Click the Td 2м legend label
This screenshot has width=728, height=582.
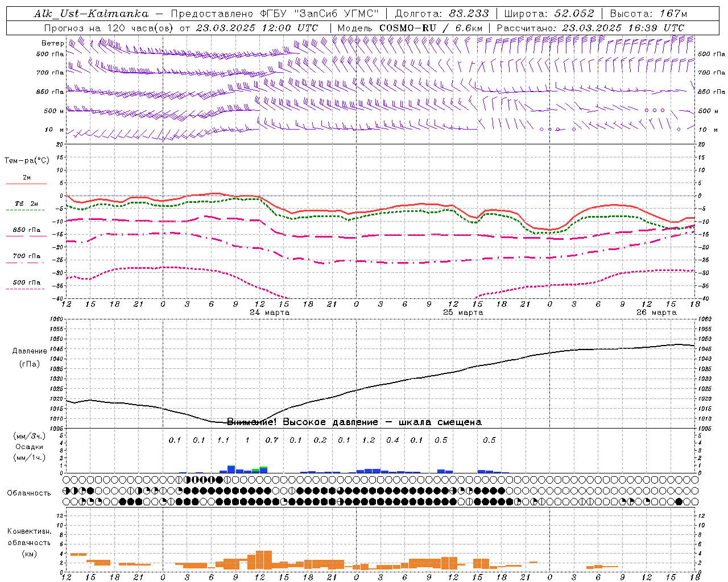pos(27,203)
